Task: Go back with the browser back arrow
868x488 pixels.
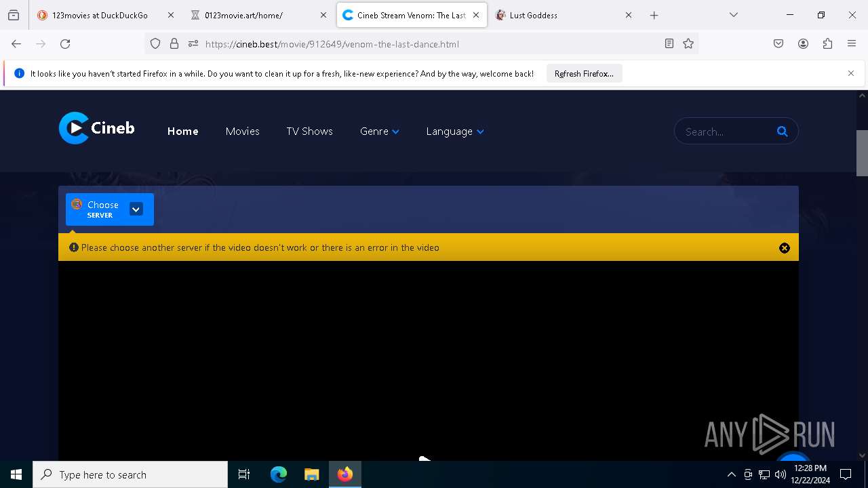Action: tap(16, 44)
